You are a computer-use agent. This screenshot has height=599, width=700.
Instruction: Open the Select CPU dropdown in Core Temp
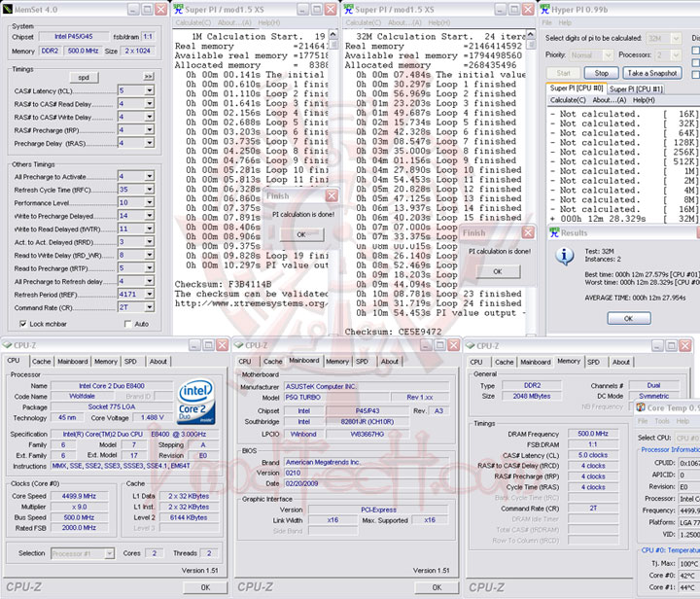(x=687, y=438)
